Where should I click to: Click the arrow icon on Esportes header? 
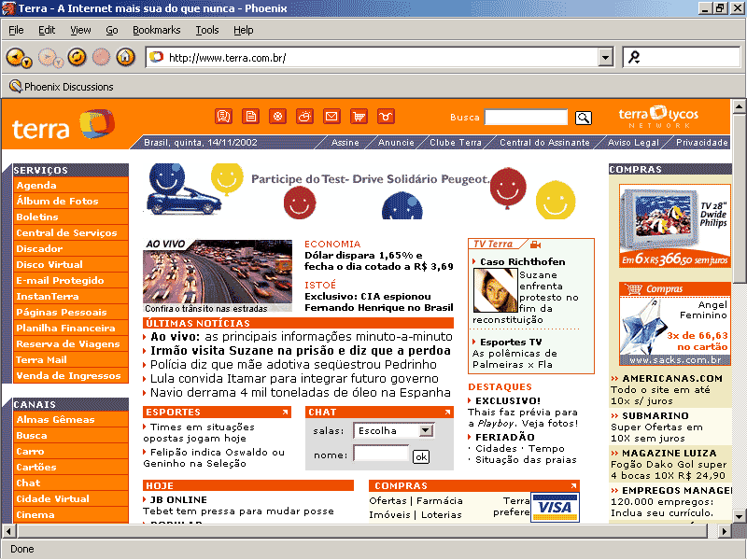pos(284,412)
